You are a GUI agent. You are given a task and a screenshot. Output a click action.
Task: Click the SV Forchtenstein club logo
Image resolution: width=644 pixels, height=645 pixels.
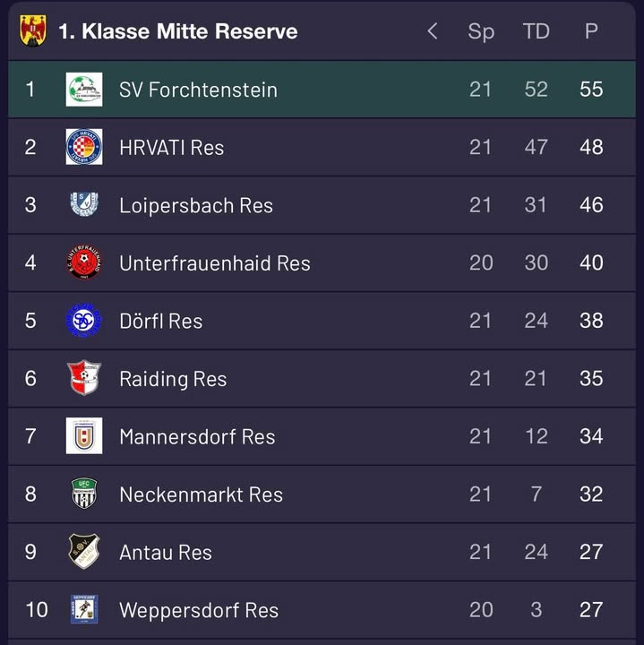click(84, 90)
